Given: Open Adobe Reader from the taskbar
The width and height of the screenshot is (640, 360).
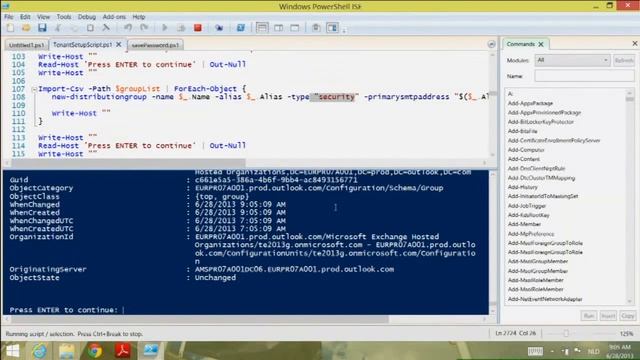Looking at the screenshot, I should (x=122, y=351).
